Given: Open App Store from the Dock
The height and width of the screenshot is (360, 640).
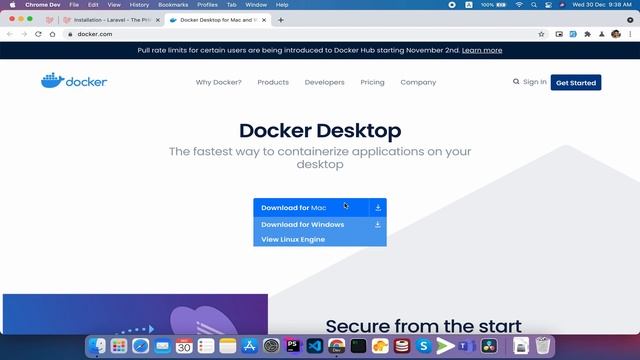Looking at the screenshot, I should pyautogui.click(x=249, y=346).
